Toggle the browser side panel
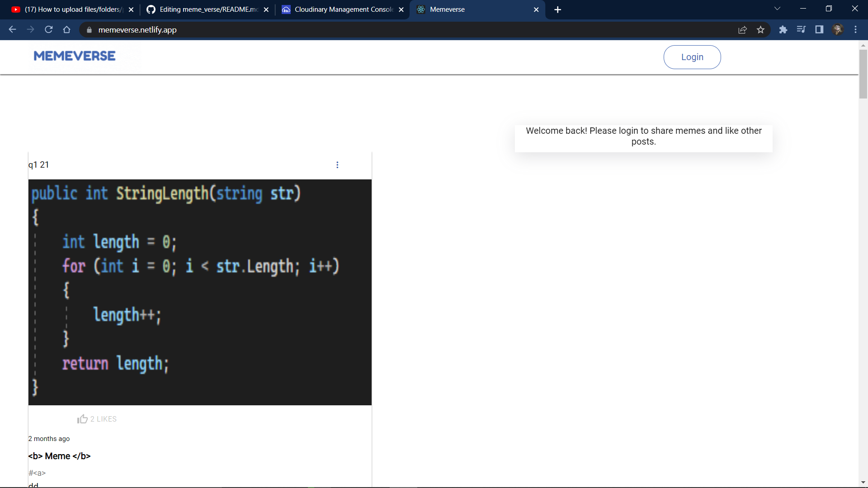 [x=819, y=30]
